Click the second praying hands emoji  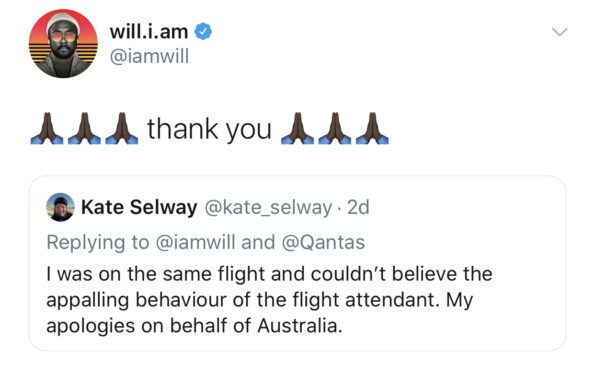pos(84,128)
